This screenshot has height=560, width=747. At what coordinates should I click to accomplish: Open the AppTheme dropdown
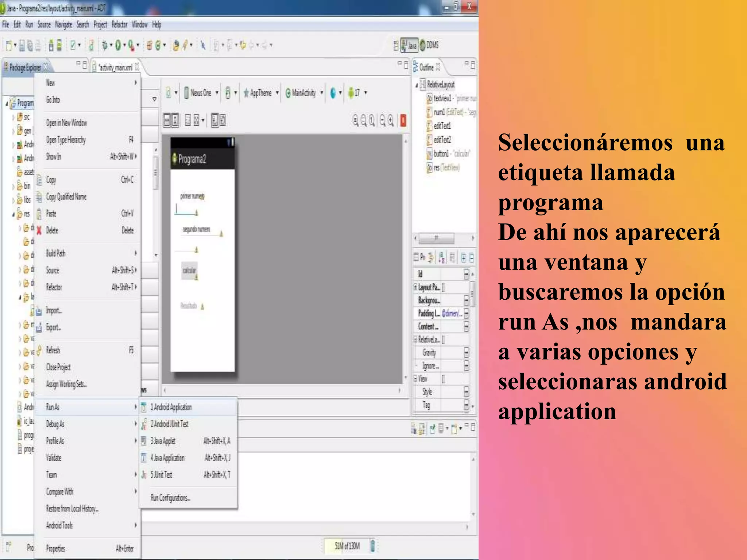click(261, 93)
